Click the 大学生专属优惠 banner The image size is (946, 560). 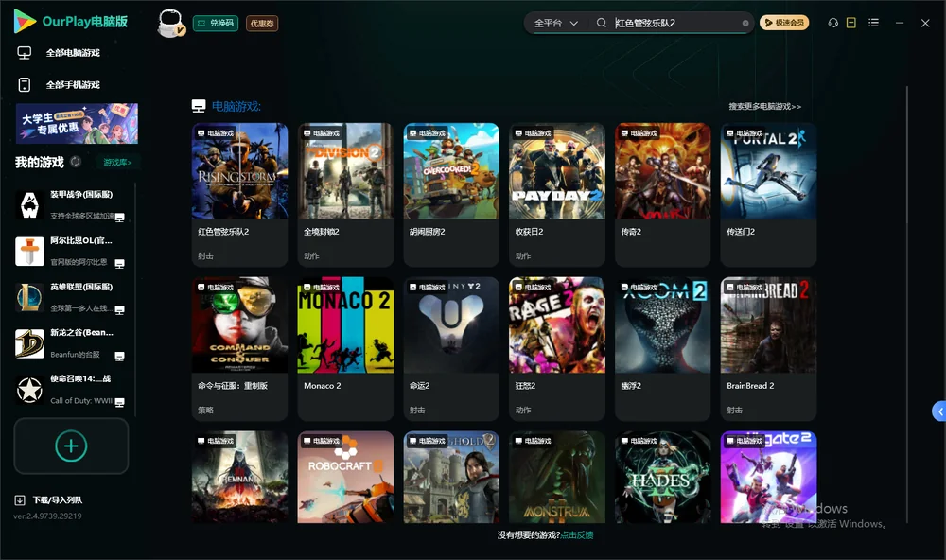coord(77,124)
